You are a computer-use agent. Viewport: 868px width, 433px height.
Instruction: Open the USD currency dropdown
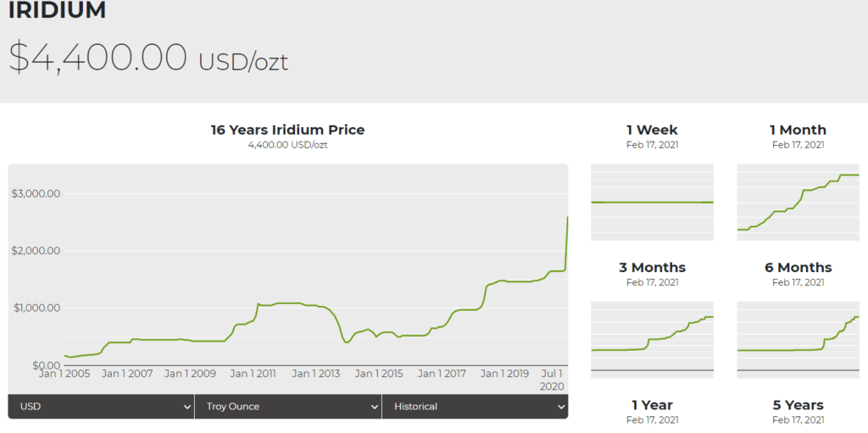(102, 407)
